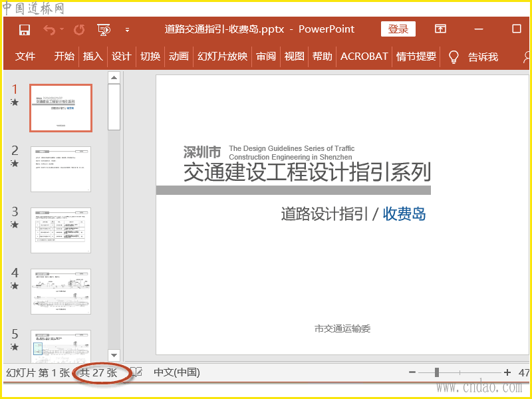Viewport: 532px width, 399px height.
Task: Click zoom out minus button
Action: coord(412,372)
